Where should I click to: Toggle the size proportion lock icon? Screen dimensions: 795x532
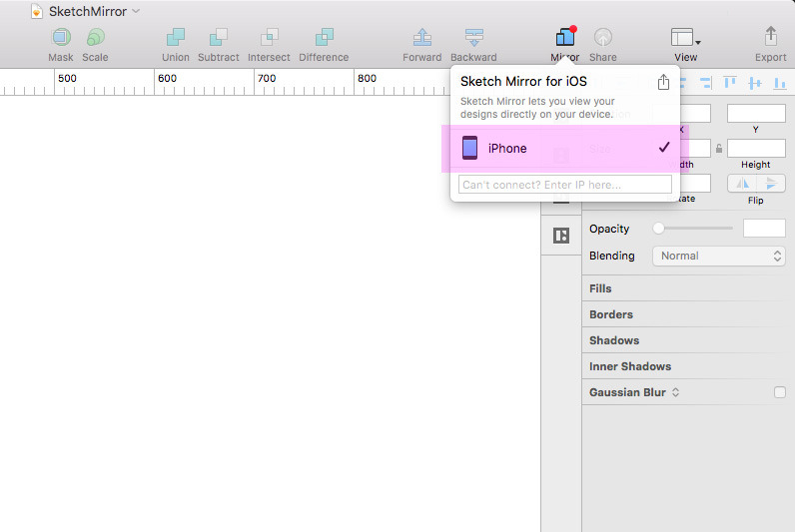pyautogui.click(x=719, y=149)
